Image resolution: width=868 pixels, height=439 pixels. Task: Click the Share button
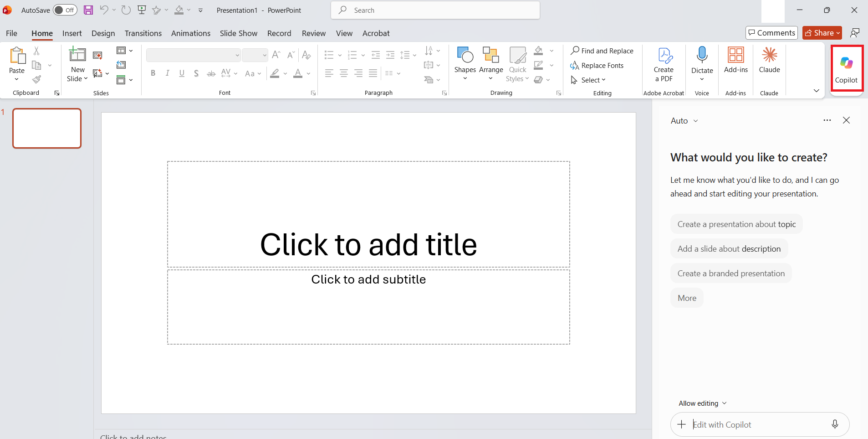tap(822, 33)
